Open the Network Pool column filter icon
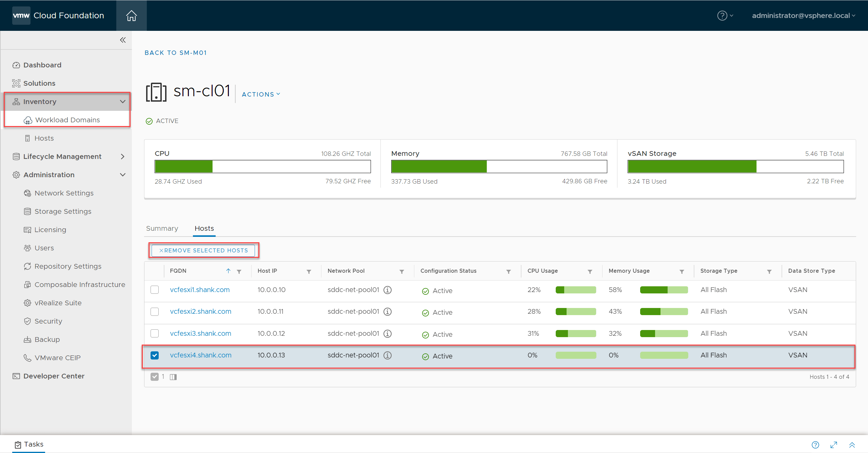868x453 pixels. tap(402, 271)
